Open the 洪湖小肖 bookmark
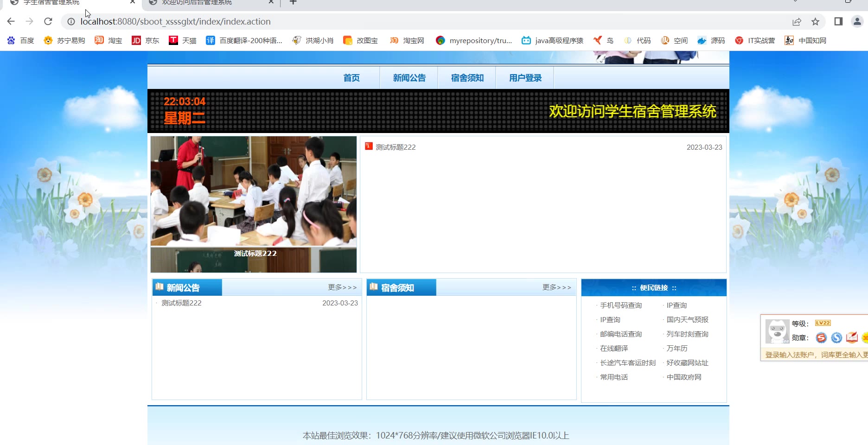The height and width of the screenshot is (445, 868). pos(313,40)
